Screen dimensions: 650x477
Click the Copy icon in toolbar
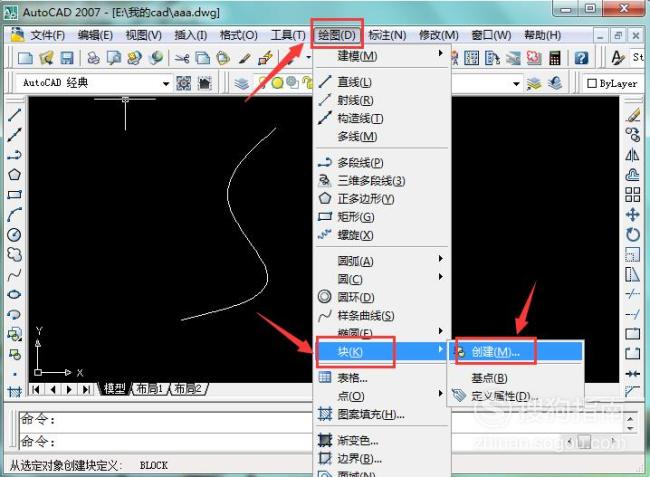pos(203,58)
